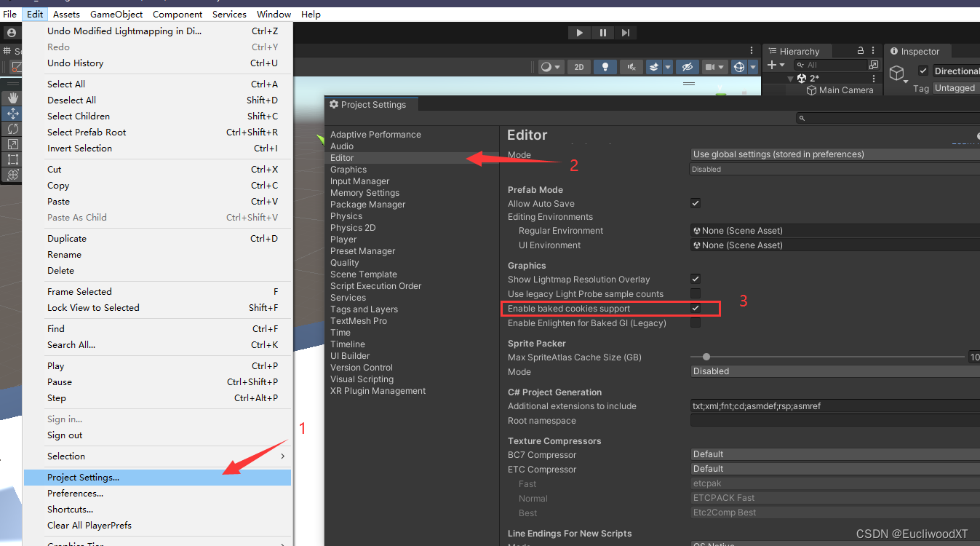Open Sprite Packer Mode dropdown
This screenshot has height=546, width=980.
pos(835,371)
